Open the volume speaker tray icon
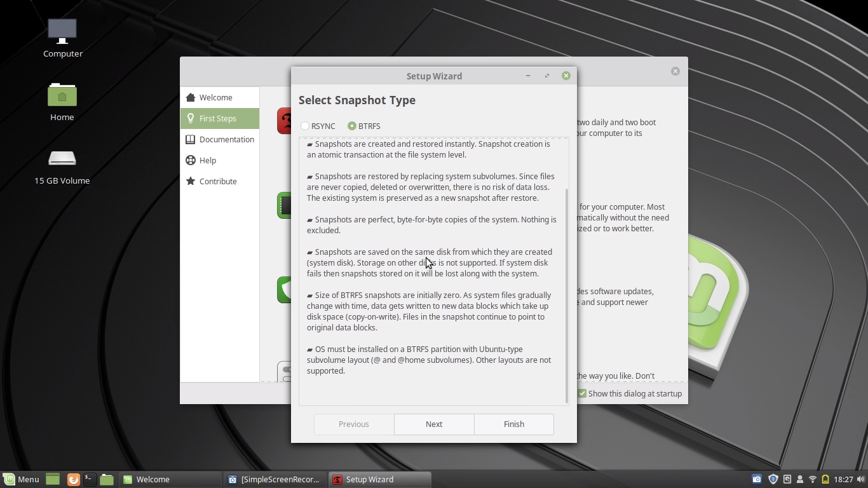The width and height of the screenshot is (868, 488). point(860,479)
